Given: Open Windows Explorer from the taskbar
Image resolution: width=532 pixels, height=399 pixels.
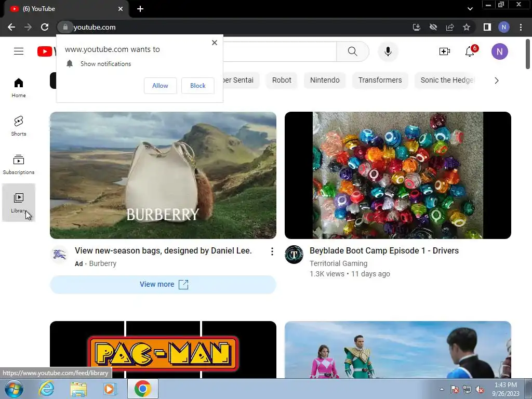Looking at the screenshot, I should 78,389.
